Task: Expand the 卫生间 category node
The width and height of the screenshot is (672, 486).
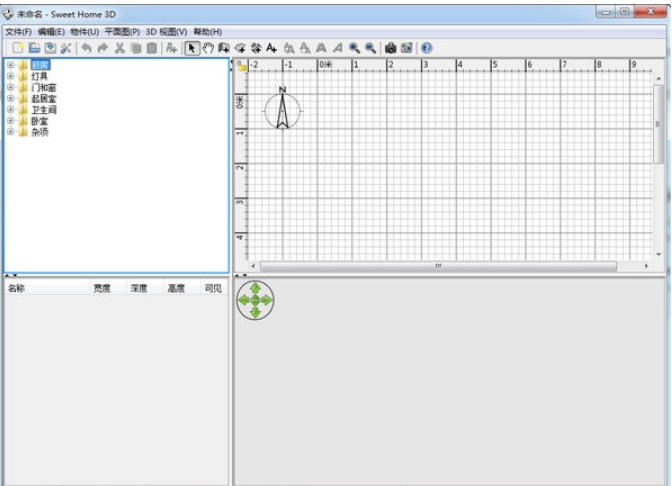Action: (10, 110)
